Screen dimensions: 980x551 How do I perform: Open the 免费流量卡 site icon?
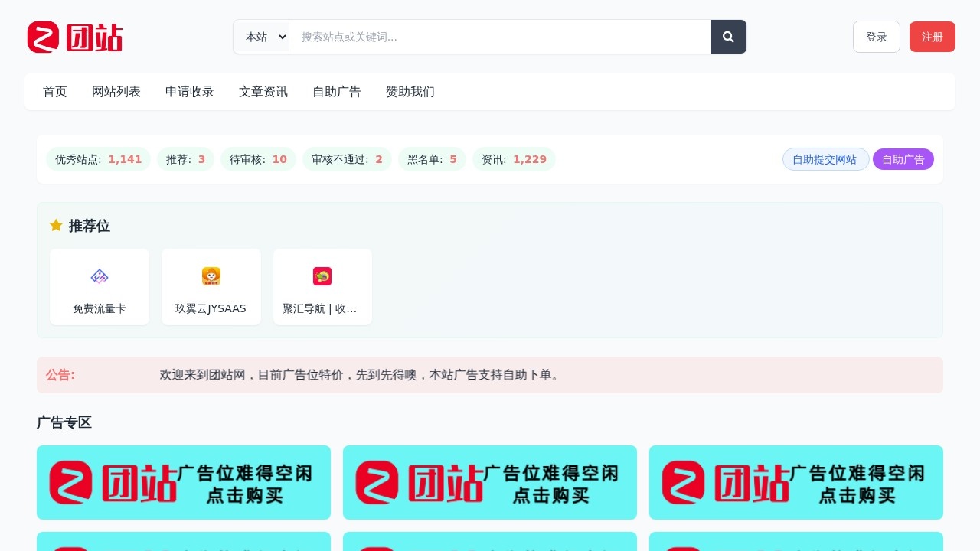(100, 276)
